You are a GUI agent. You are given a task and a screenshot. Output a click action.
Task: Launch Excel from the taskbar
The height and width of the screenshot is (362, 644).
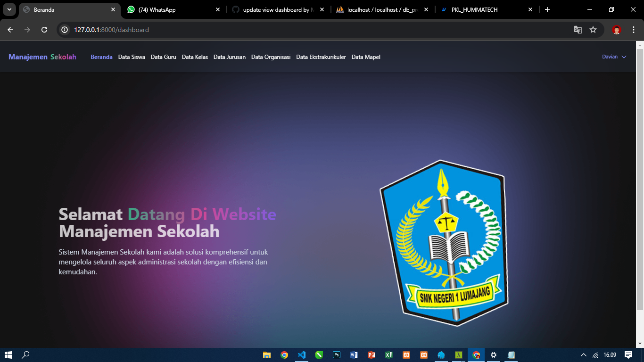click(x=389, y=355)
